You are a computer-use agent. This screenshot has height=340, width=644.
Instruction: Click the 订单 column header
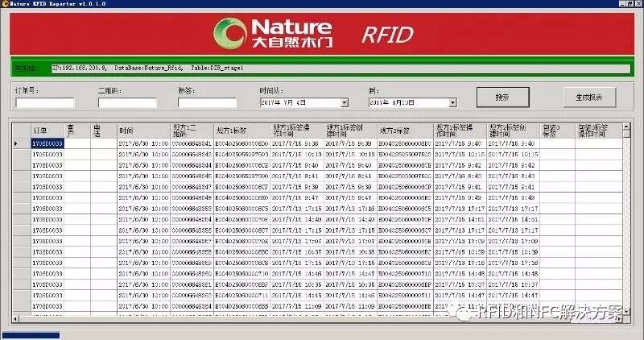[47, 131]
